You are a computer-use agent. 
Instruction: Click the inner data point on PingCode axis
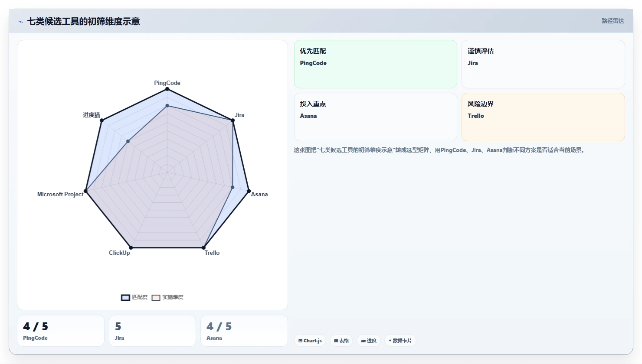coord(167,105)
